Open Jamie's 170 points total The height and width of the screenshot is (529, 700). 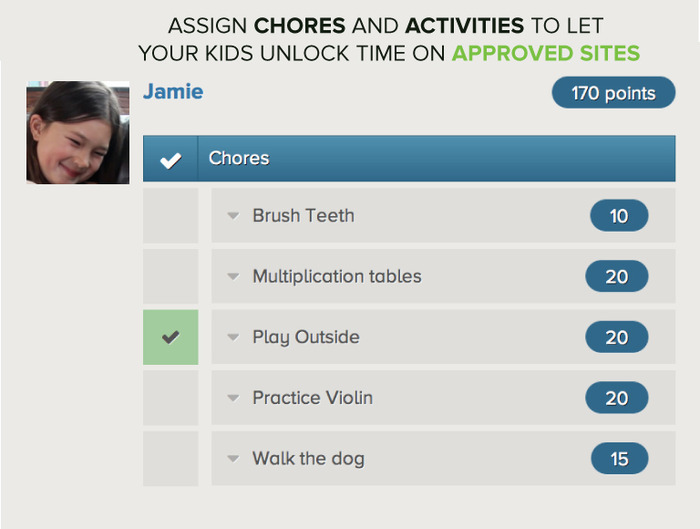[613, 94]
